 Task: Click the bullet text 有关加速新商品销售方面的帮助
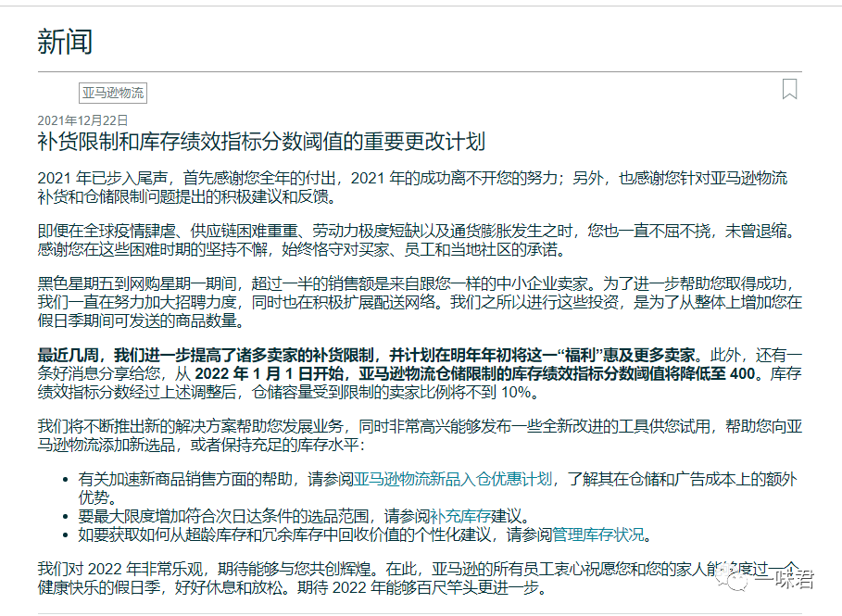pos(185,479)
